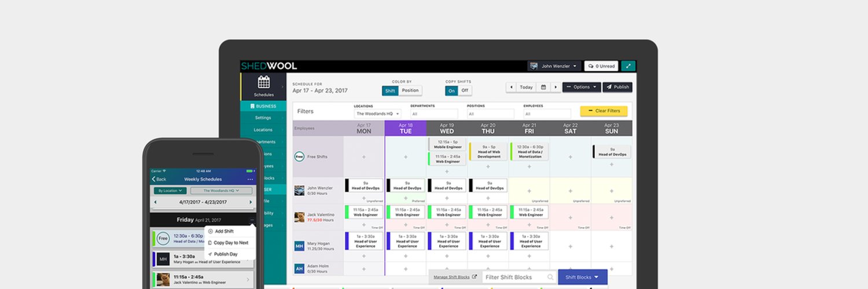Click Positions filter field

(490, 114)
